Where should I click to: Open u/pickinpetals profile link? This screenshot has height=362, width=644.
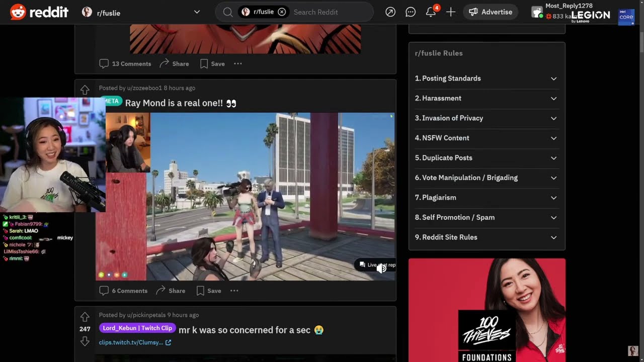click(146, 315)
